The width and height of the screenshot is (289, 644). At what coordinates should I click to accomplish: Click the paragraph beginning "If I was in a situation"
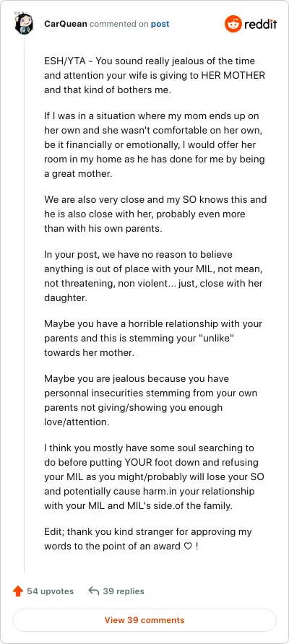155,144
